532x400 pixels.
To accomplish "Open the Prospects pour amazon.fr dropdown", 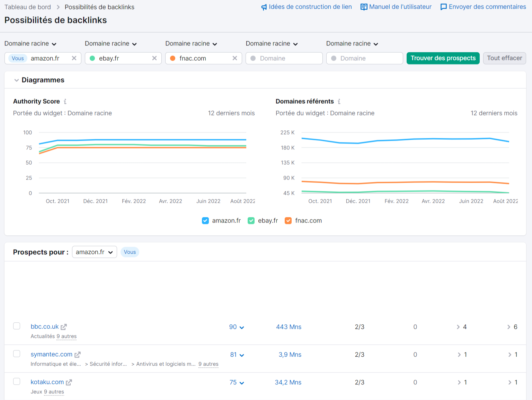I will click(95, 252).
